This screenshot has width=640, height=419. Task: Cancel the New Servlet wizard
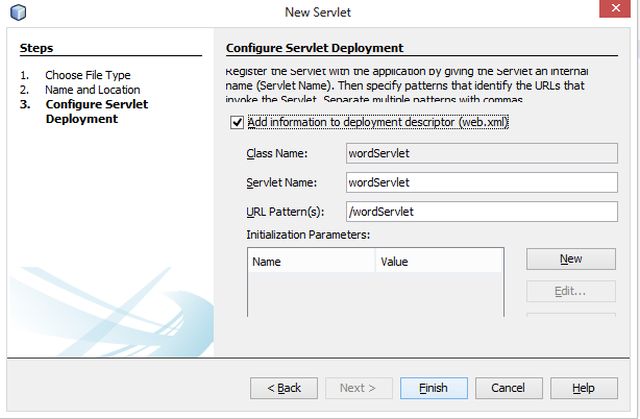[509, 388]
